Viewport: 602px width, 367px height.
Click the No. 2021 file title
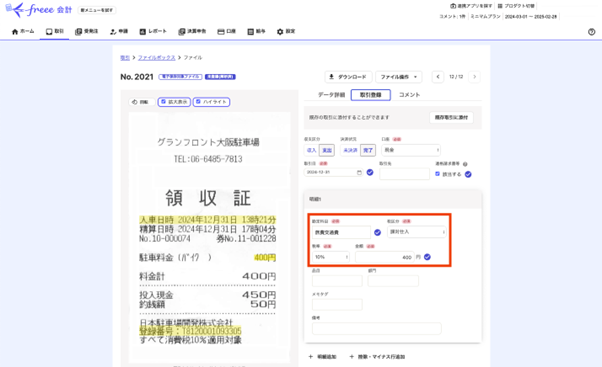coord(137,77)
